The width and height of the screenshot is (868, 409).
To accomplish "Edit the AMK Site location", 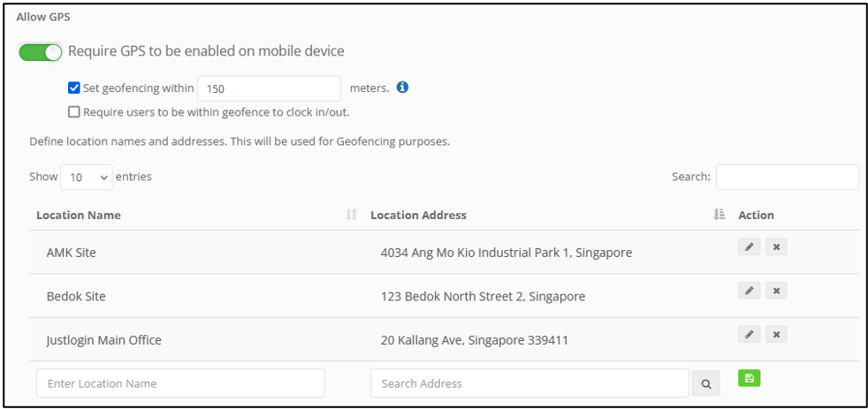I will coord(749,246).
